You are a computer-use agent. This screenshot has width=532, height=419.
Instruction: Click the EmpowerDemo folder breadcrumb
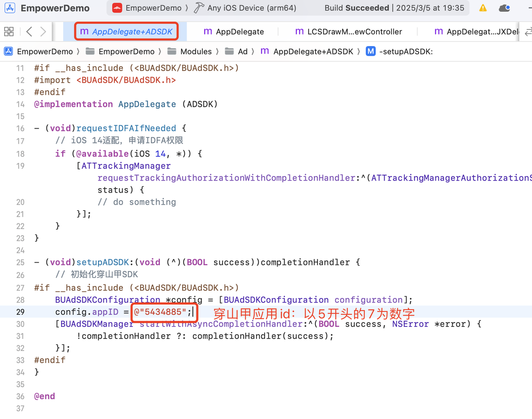(120, 51)
